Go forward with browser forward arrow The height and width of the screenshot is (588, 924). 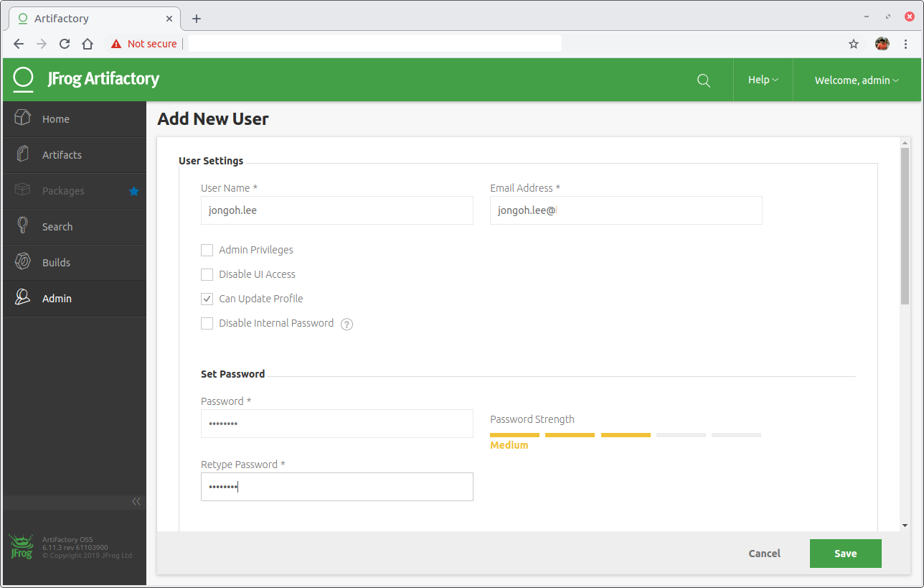(x=42, y=44)
